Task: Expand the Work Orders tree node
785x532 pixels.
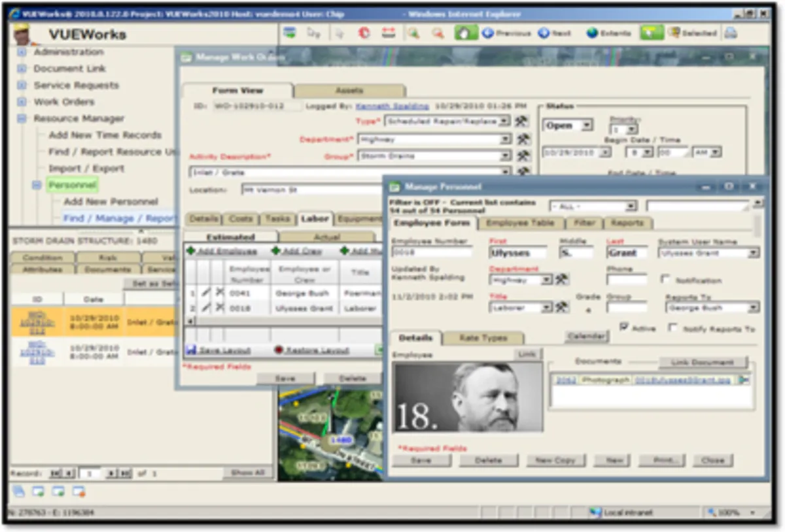Action: click(22, 101)
